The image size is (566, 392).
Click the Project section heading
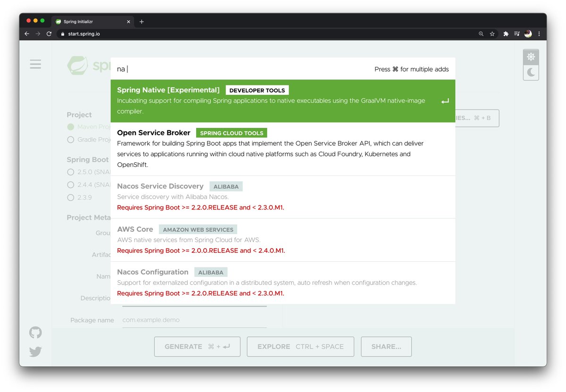tap(79, 115)
